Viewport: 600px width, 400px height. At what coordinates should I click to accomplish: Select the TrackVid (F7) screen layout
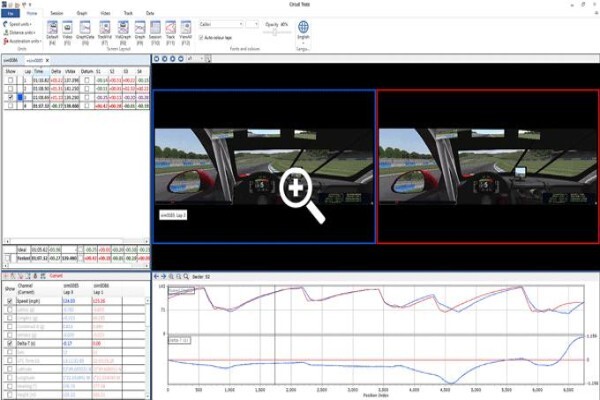104,33
